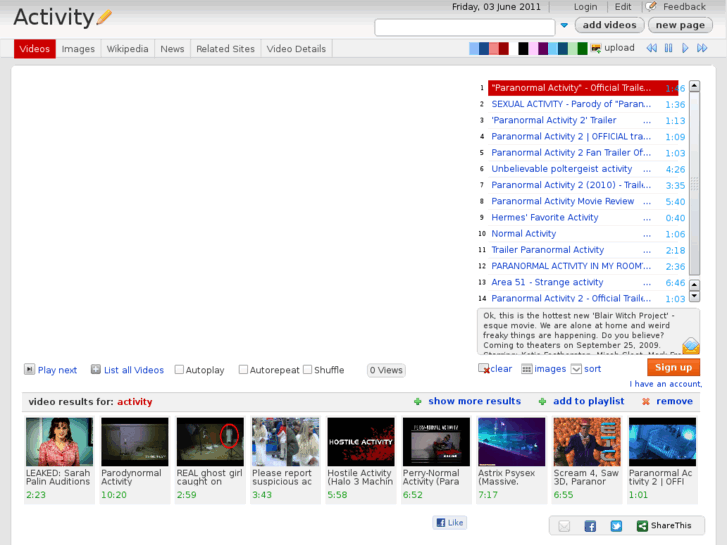Click the clear playlist icon

pyautogui.click(x=484, y=369)
